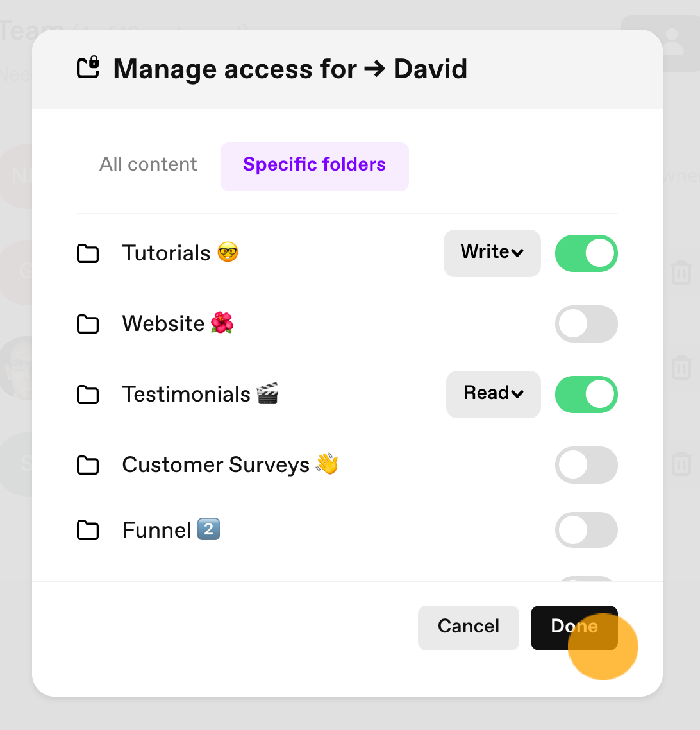Enable access toggle for Website folder
The width and height of the screenshot is (700, 730).
(x=586, y=324)
